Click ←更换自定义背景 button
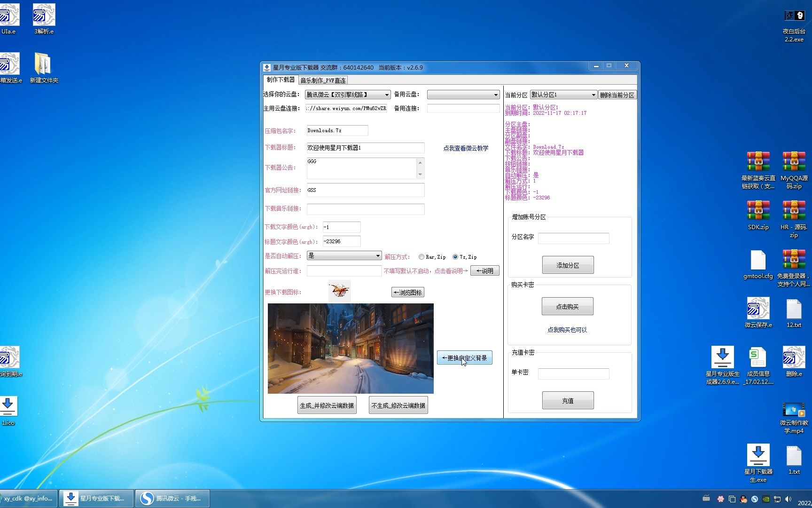The width and height of the screenshot is (812, 508). click(x=464, y=357)
